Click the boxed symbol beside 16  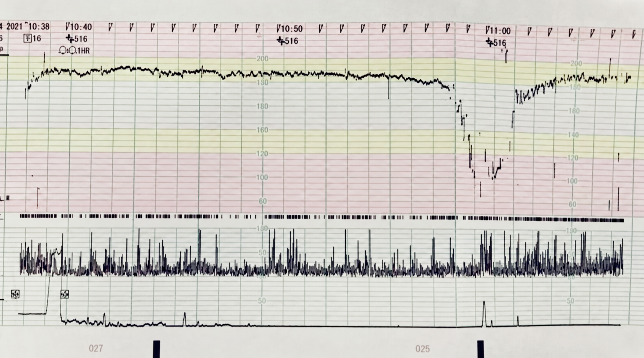pyautogui.click(x=28, y=38)
